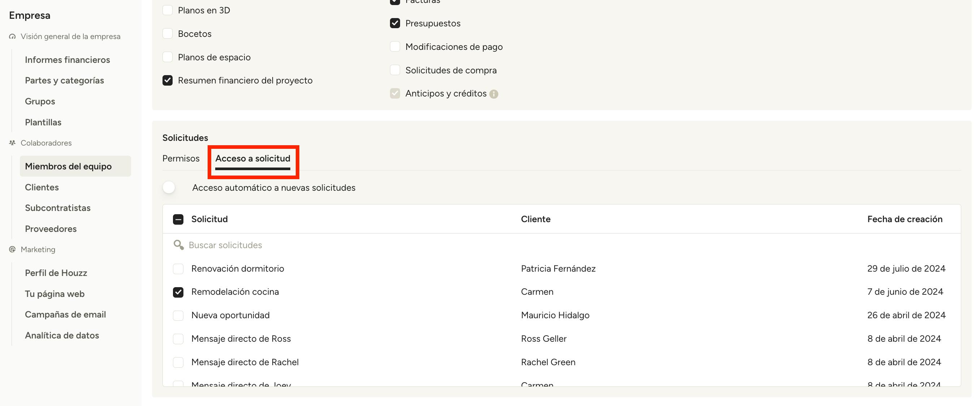Click the Solicitud select-all header checkbox
Image resolution: width=980 pixels, height=406 pixels.
(178, 219)
